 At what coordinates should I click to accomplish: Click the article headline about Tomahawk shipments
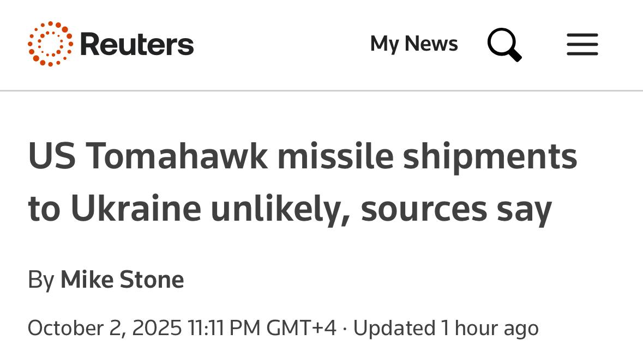[302, 182]
